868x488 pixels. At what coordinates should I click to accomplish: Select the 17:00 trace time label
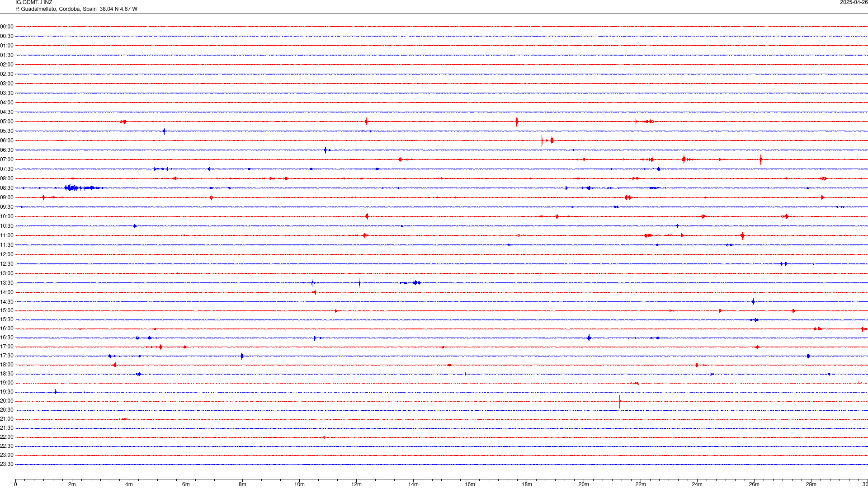[7, 347]
